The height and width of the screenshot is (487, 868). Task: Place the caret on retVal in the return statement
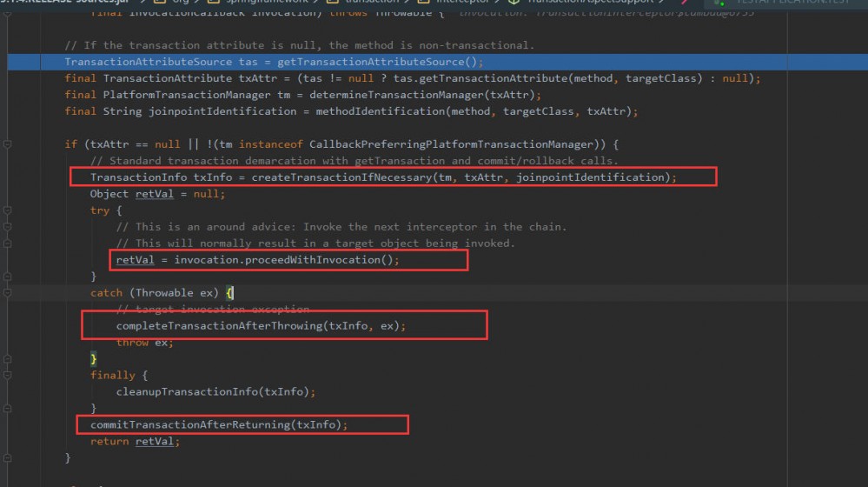155,442
